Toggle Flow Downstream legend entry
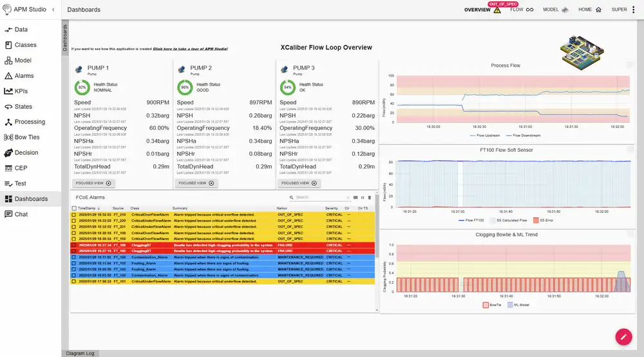Screen dimensions: 644x357 523,136
